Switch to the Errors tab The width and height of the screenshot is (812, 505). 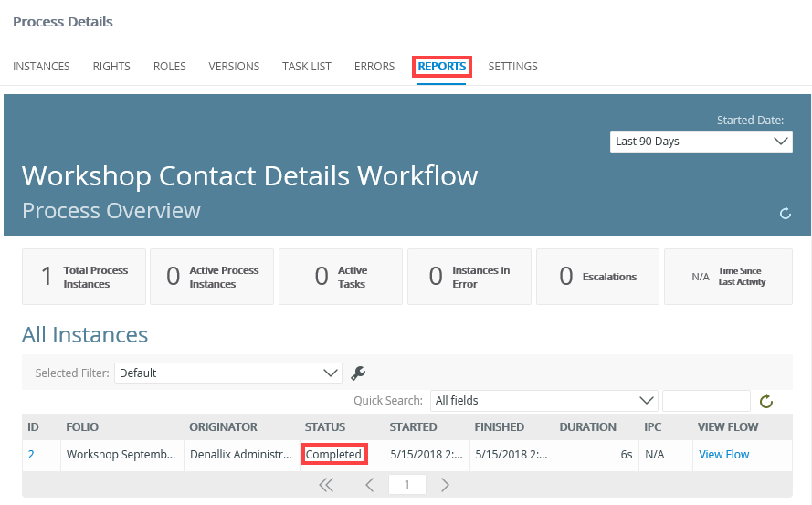tap(374, 67)
